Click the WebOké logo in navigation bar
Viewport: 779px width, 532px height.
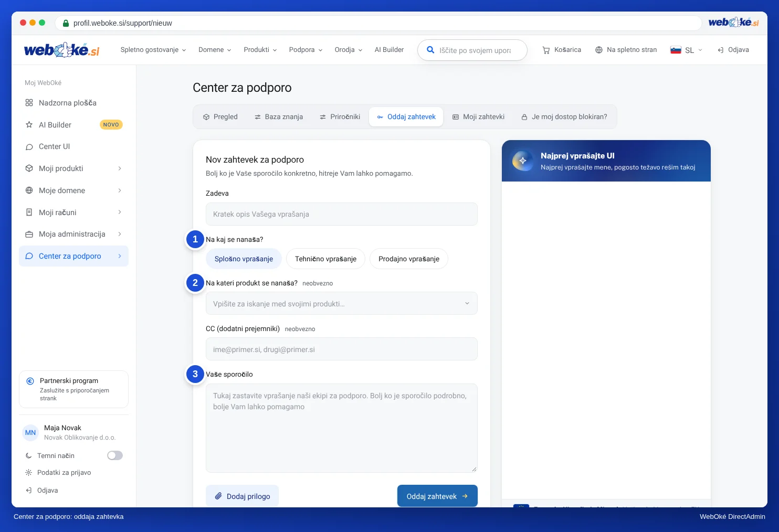pos(61,50)
